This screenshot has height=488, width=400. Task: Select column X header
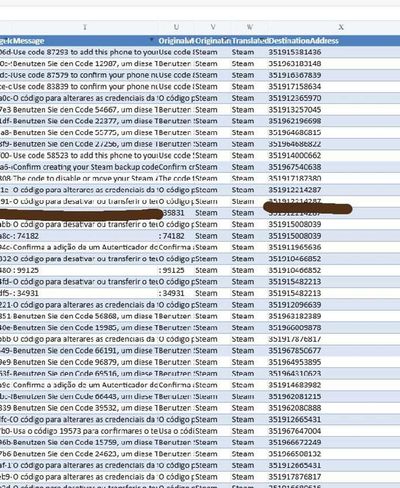[341, 27]
